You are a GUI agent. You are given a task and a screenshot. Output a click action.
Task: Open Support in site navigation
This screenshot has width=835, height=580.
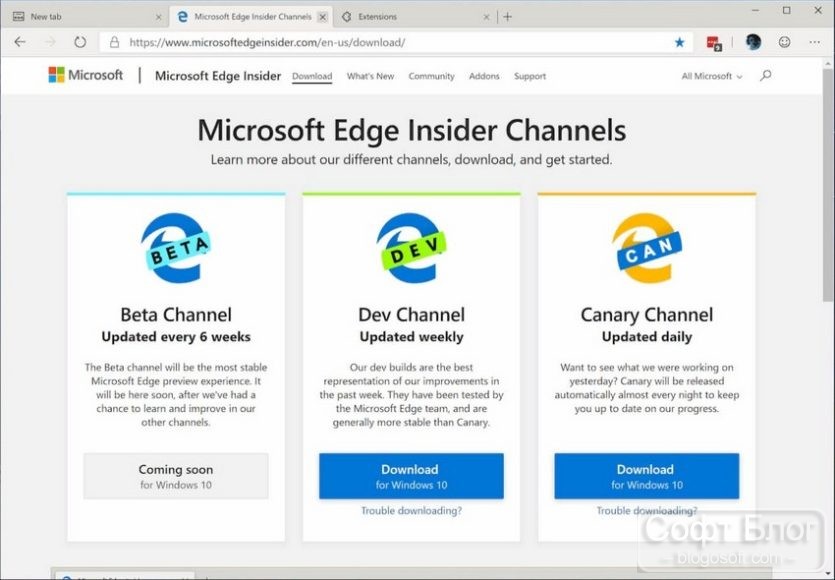point(530,76)
